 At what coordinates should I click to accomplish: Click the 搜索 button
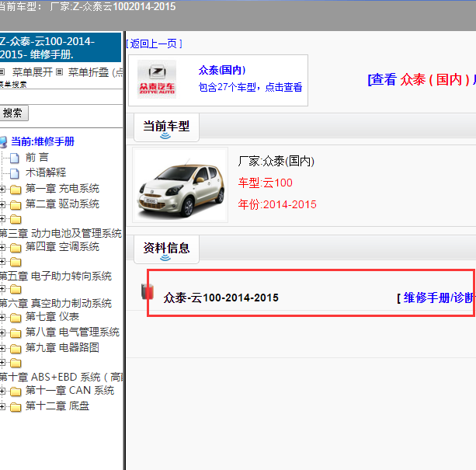click(x=13, y=113)
